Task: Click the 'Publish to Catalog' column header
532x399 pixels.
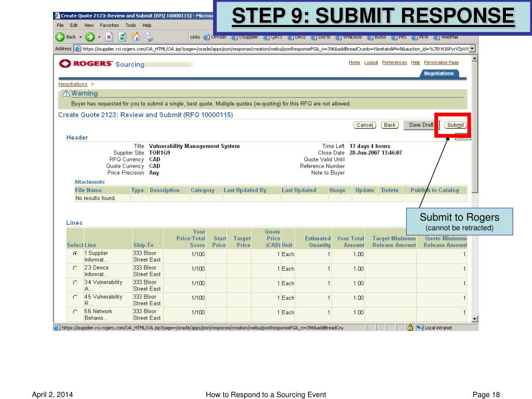Action: 435,190
